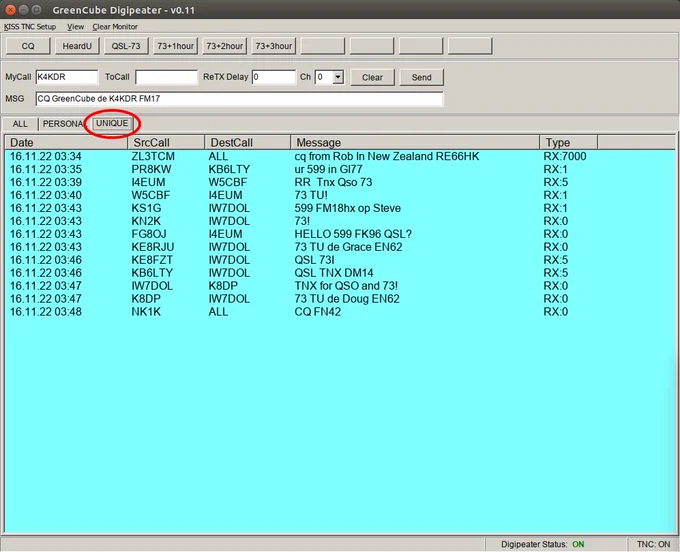Image resolution: width=680 pixels, height=552 pixels.
Task: Select Clear Monitor in the menu bar
Action: (115, 27)
